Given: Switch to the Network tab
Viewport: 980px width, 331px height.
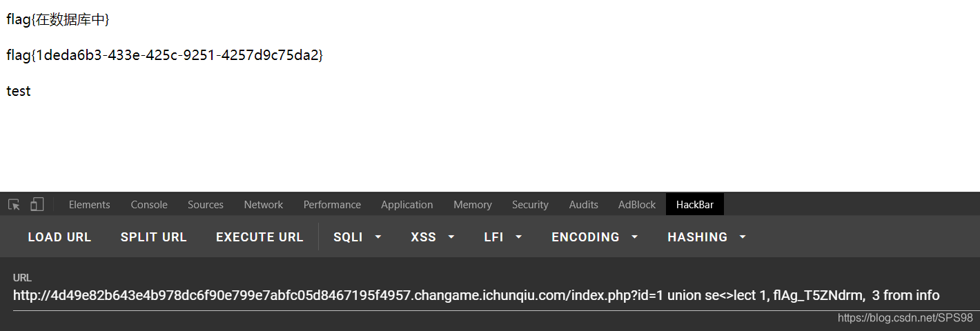Looking at the screenshot, I should coord(263,204).
